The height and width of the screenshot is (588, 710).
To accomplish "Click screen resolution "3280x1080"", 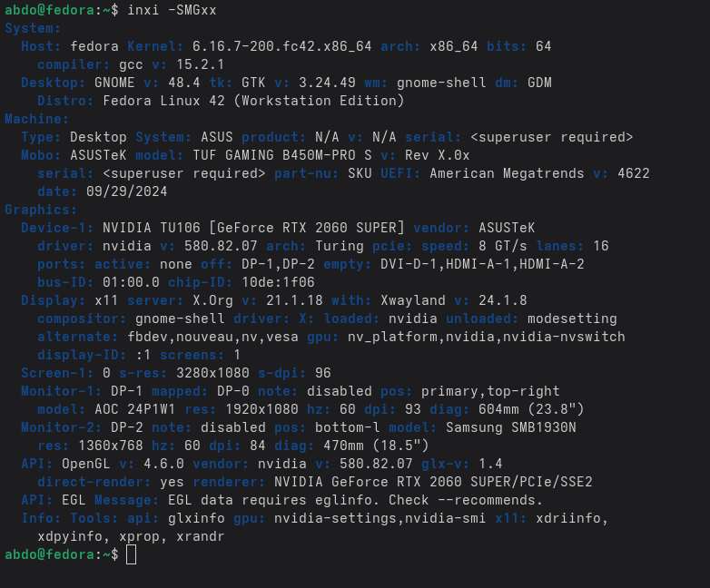I will tap(212, 373).
